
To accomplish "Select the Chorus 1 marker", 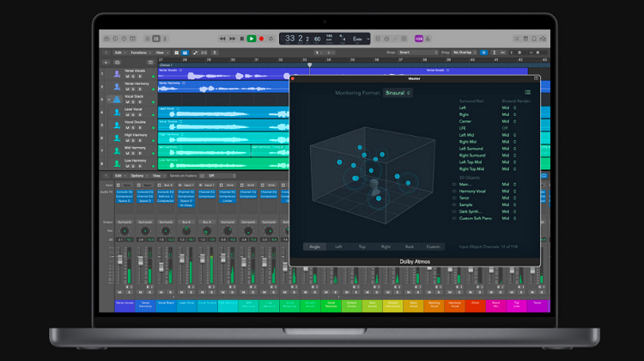I will (x=166, y=65).
